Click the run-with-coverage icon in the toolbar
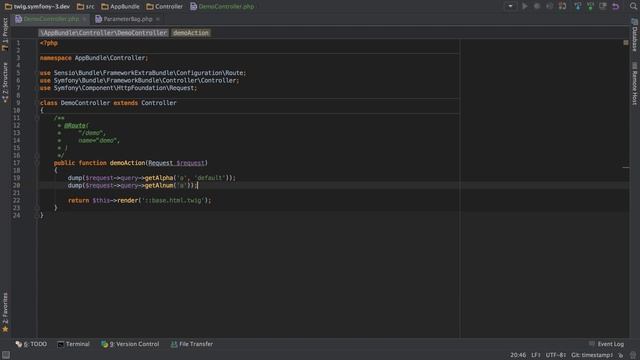This screenshot has width=640, height=360. coord(549,7)
